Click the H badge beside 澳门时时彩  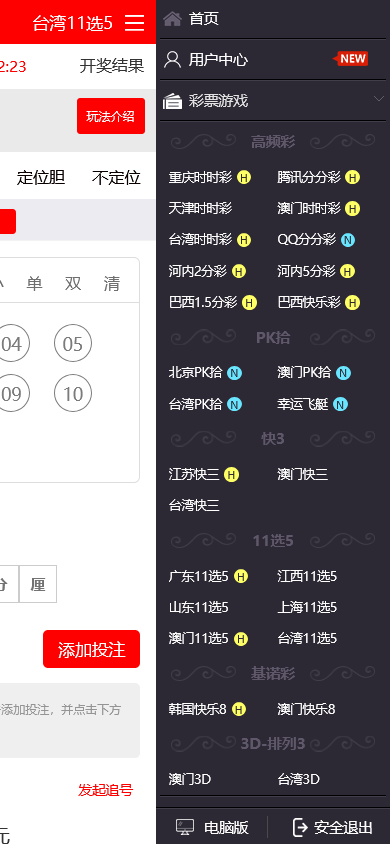[352, 208]
